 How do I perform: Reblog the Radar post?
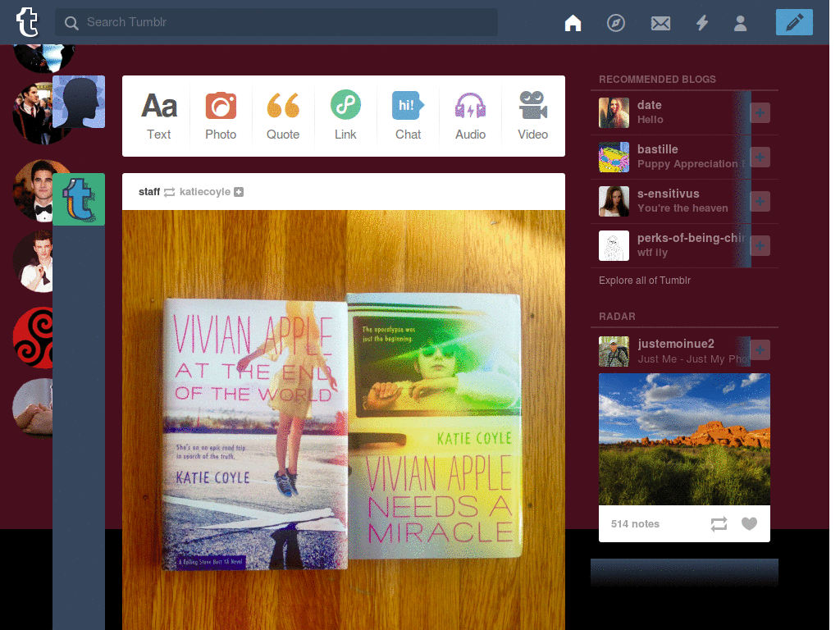point(719,524)
